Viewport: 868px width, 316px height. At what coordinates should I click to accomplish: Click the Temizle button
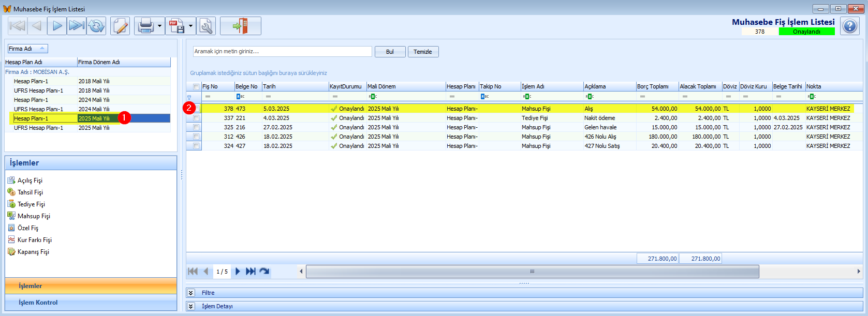423,52
